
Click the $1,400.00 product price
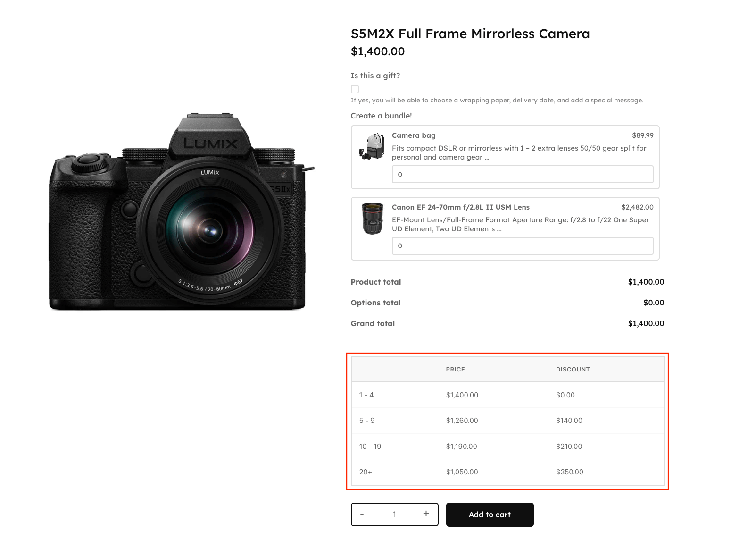377,51
